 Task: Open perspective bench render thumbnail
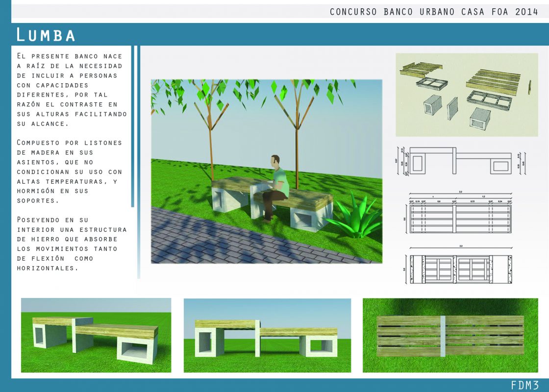96,335
